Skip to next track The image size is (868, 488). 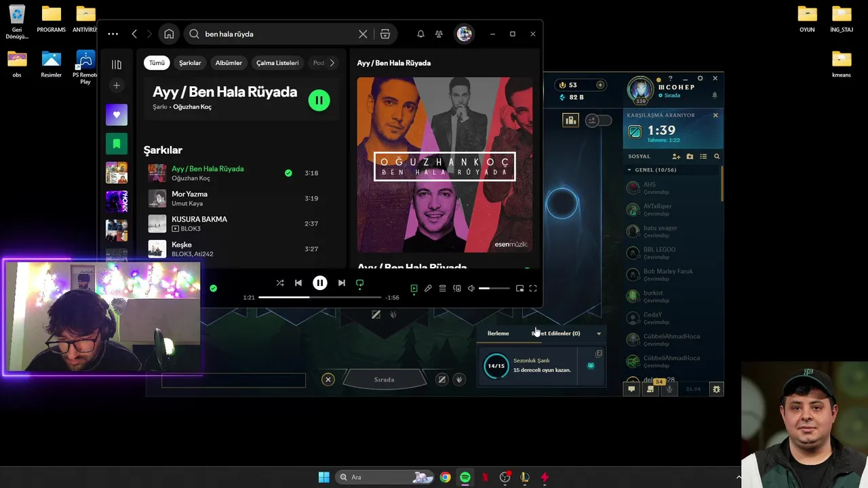pyautogui.click(x=342, y=283)
